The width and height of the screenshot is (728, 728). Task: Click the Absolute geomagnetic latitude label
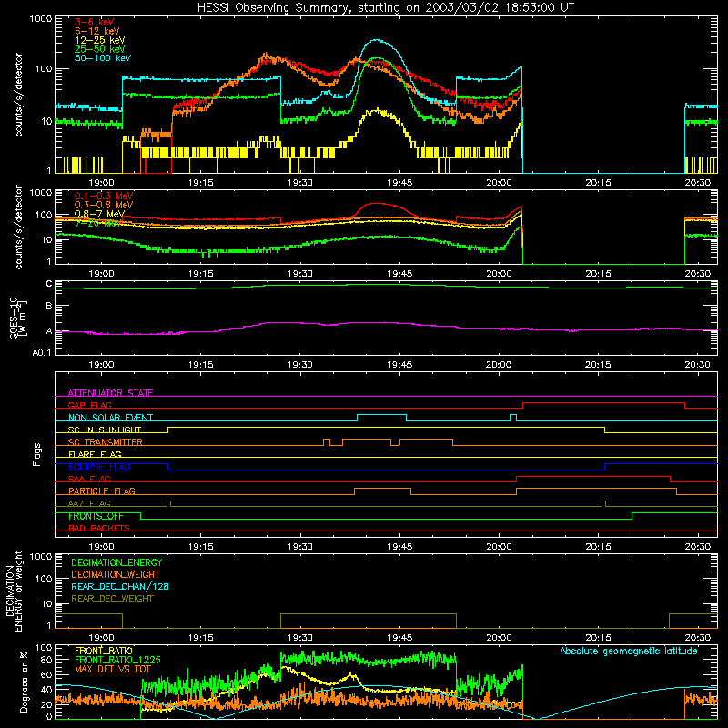click(629, 651)
